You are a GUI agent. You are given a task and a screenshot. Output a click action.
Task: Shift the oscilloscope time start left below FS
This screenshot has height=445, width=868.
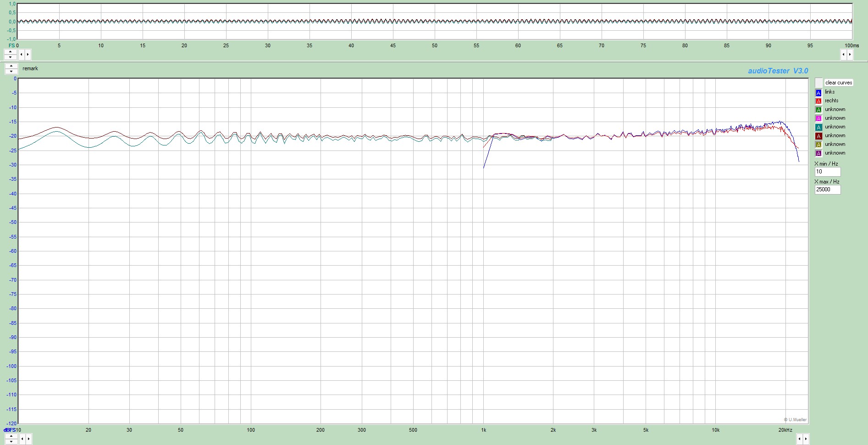[21, 55]
